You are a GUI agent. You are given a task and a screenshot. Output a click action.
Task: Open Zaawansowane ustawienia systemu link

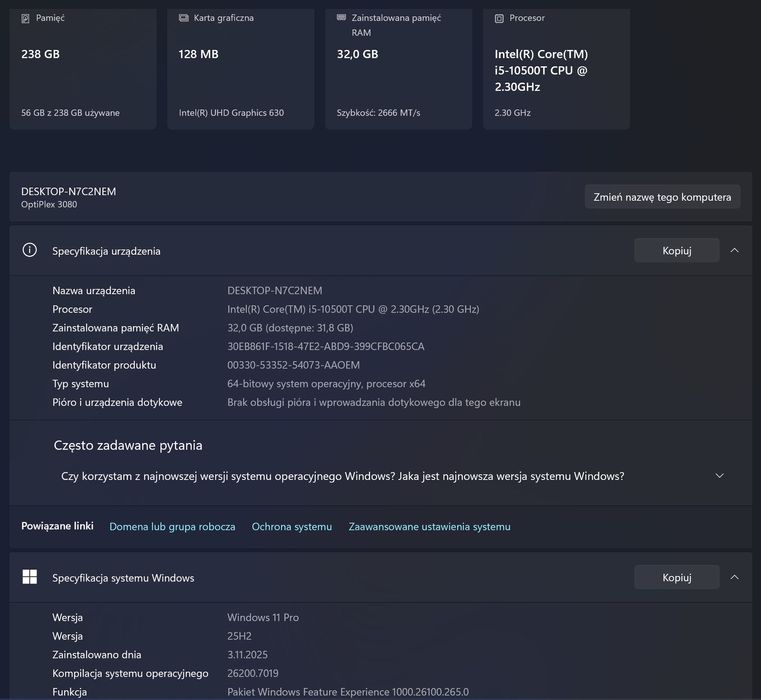429,527
